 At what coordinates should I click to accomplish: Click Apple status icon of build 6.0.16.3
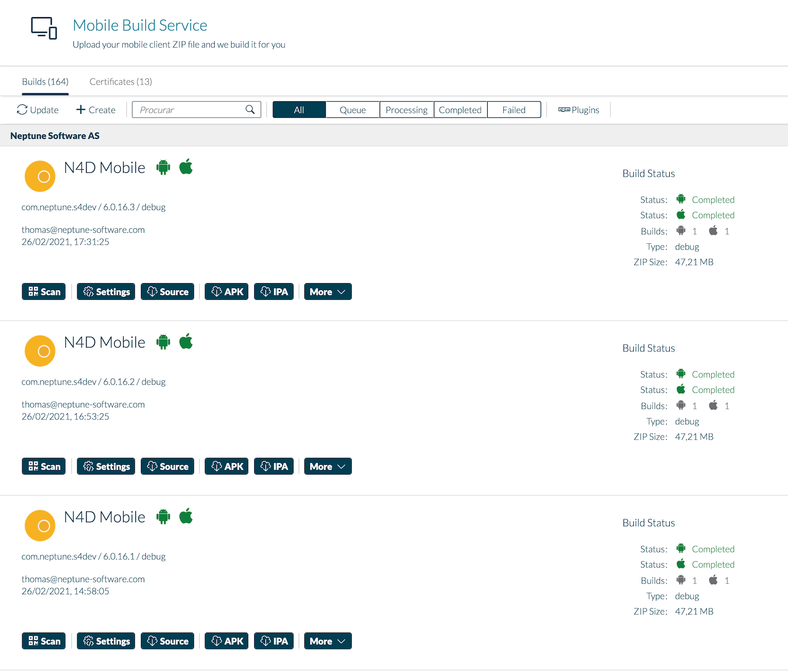pos(681,214)
